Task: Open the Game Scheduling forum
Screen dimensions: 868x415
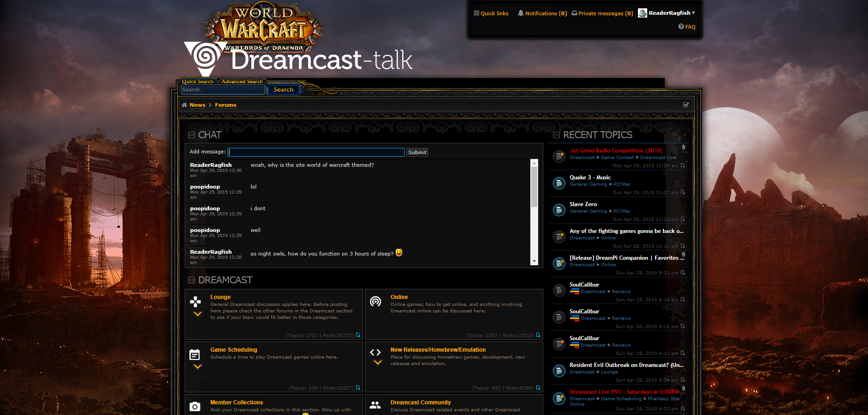Action: pos(234,350)
